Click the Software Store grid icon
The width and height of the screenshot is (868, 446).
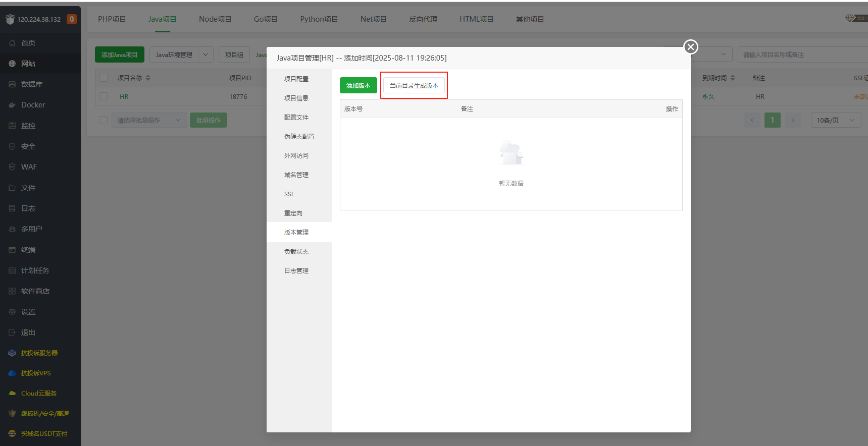[12, 291]
